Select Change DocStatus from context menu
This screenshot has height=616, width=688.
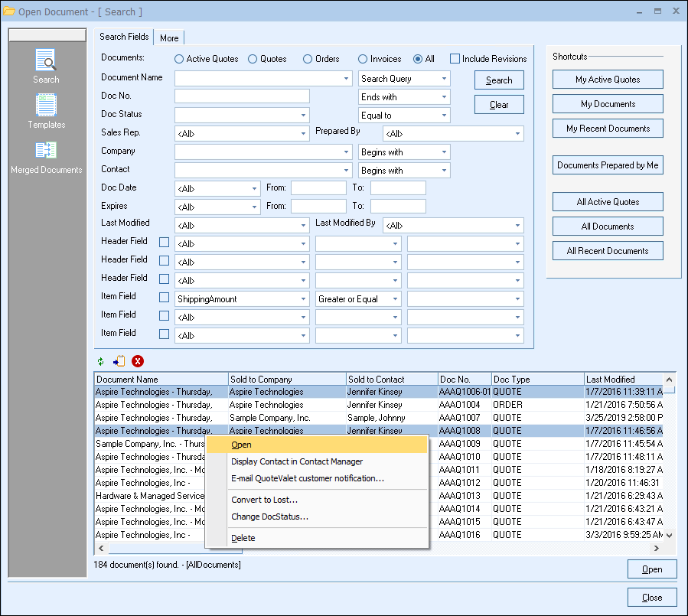coord(269,517)
